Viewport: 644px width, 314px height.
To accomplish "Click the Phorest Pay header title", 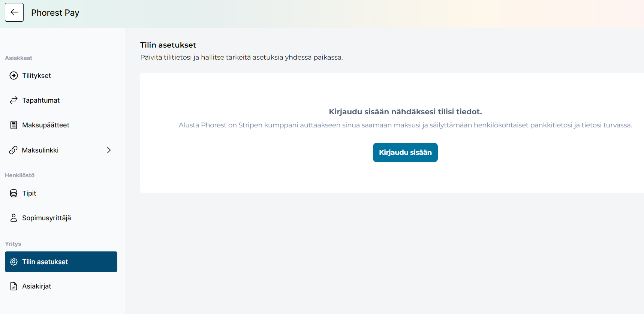I will (55, 13).
